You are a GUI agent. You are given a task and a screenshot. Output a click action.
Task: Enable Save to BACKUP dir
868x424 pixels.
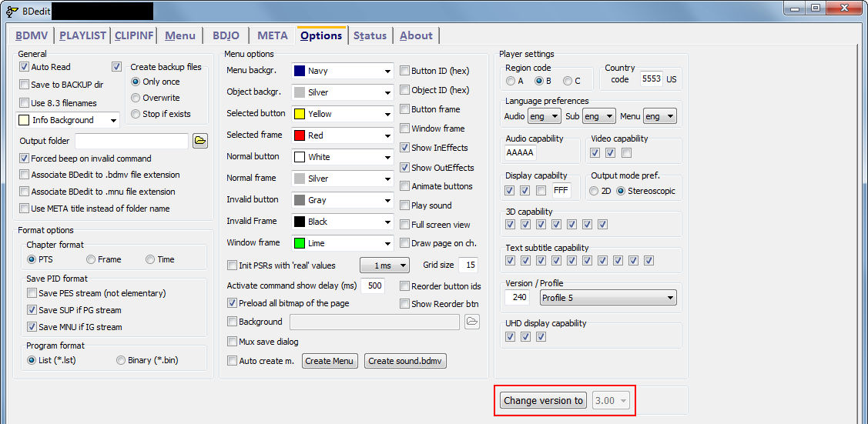coord(24,85)
